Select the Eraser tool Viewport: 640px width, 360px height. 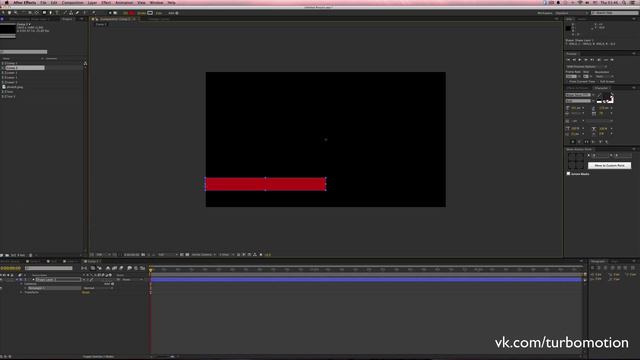coord(77,13)
